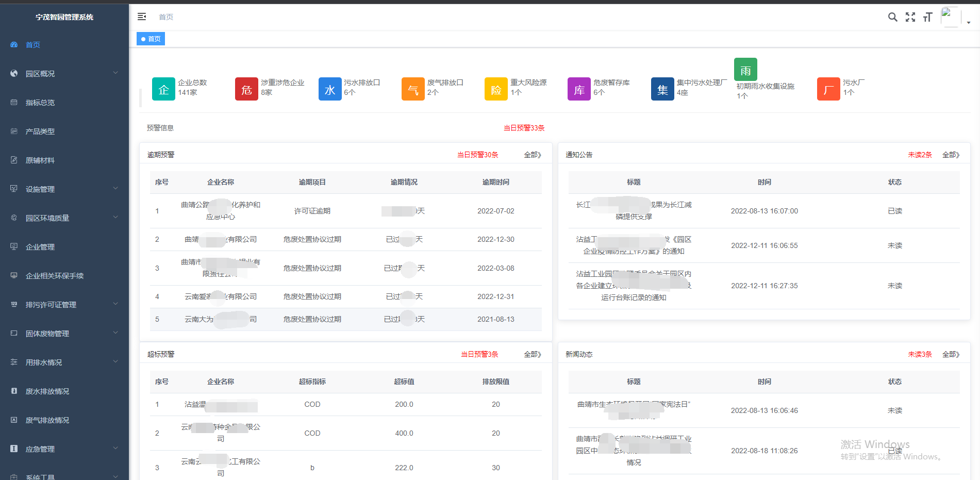The width and height of the screenshot is (980, 480).
Task: Open the search magnifier icon
Action: [x=892, y=17]
